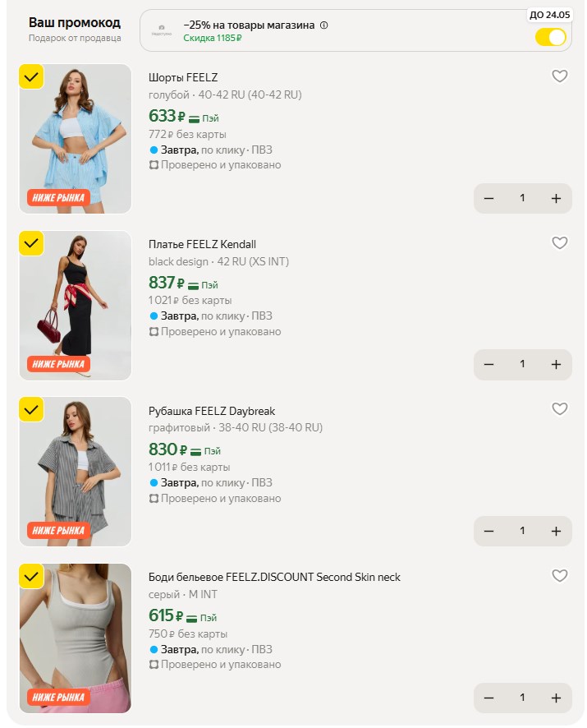This screenshot has height=728, width=587.
Task: Increase quantity of Рубашка FEELZ Daybreak
Action: coord(556,531)
